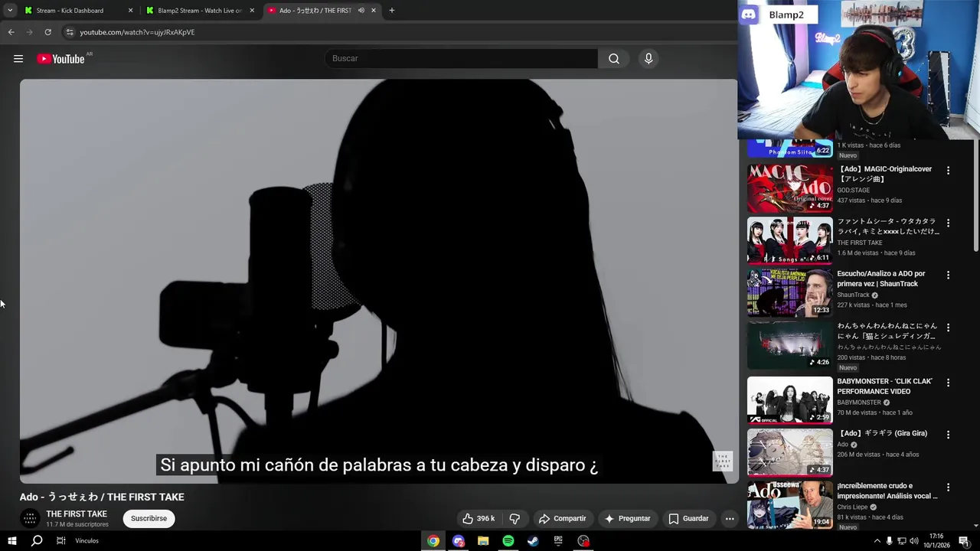Expand the Chrome tab search dropdown

[10, 11]
